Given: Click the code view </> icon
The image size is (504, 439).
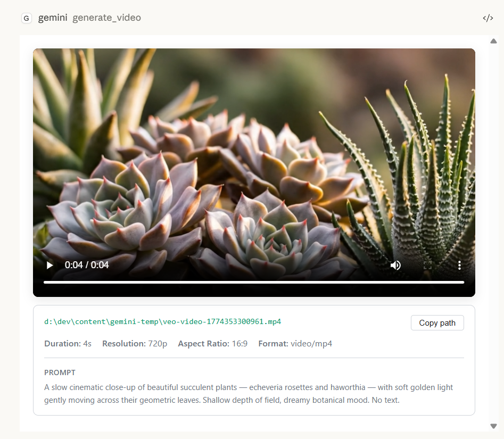Looking at the screenshot, I should (x=488, y=18).
